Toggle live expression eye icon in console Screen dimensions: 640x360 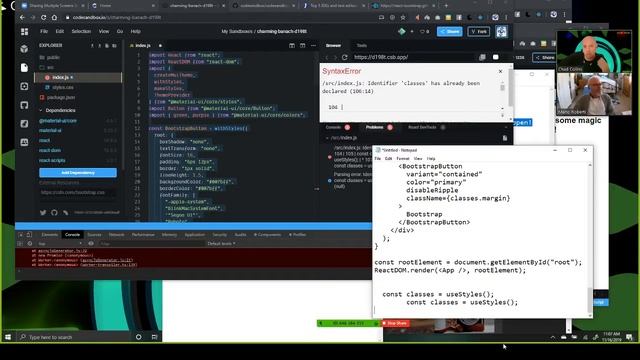coord(91,244)
